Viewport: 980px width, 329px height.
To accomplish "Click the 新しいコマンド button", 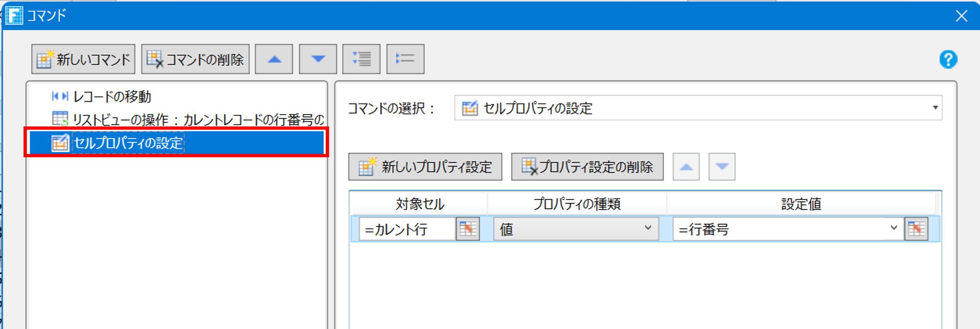I will click(83, 59).
